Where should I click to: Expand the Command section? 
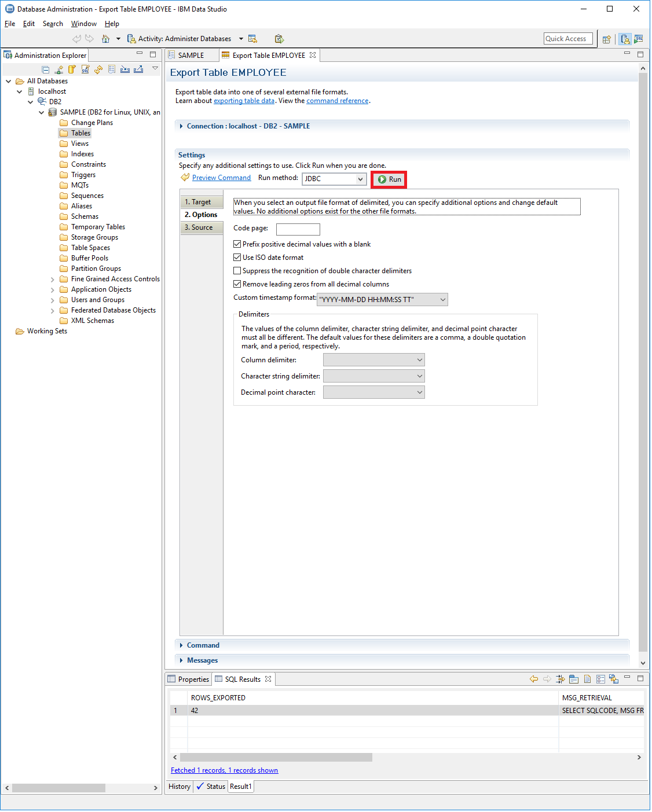[x=181, y=645]
